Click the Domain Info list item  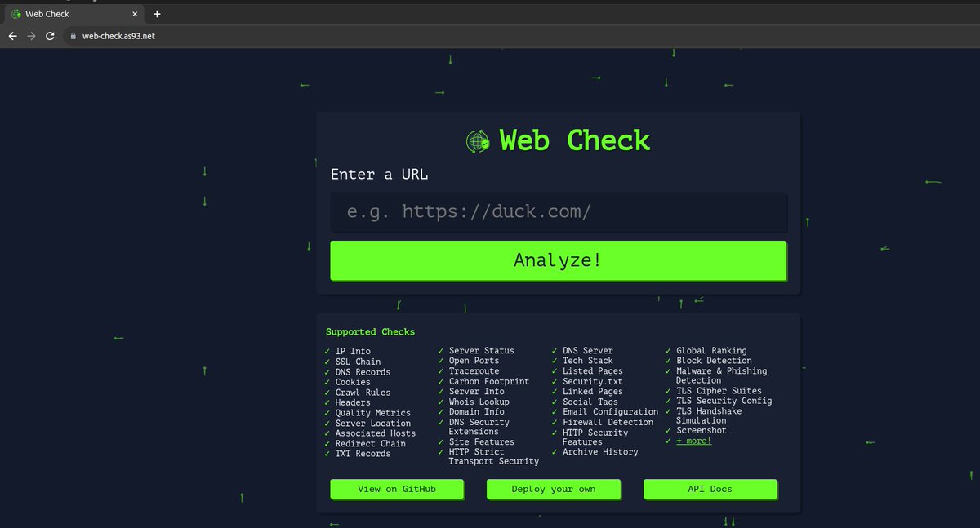pos(477,412)
